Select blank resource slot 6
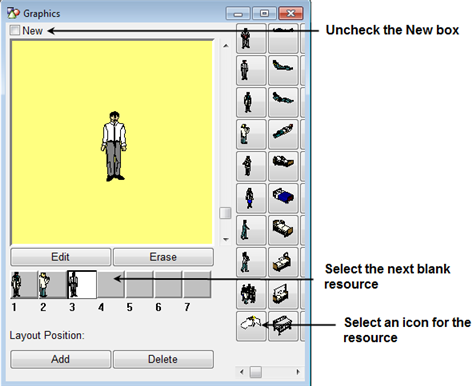 pyautogui.click(x=168, y=284)
